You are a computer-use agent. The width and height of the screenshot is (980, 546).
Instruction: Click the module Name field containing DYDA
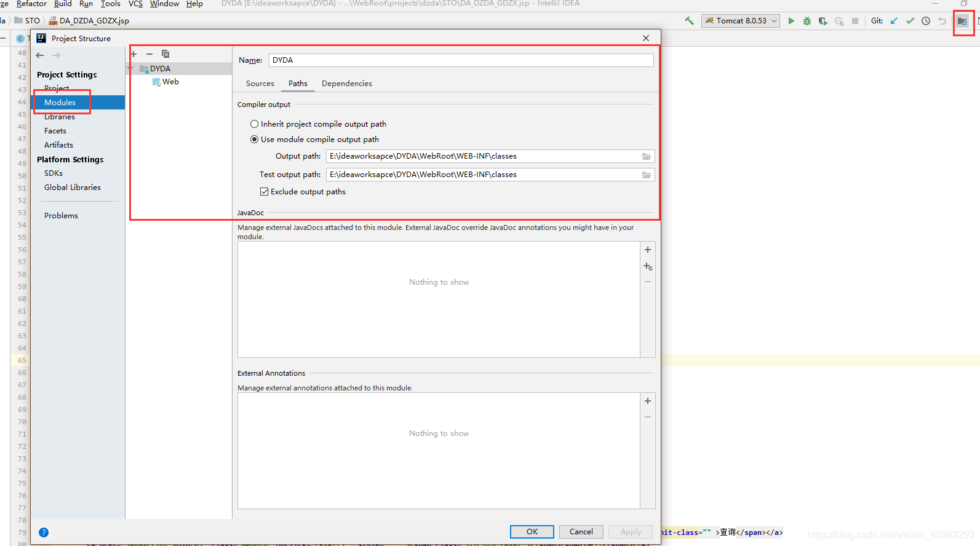(x=461, y=60)
